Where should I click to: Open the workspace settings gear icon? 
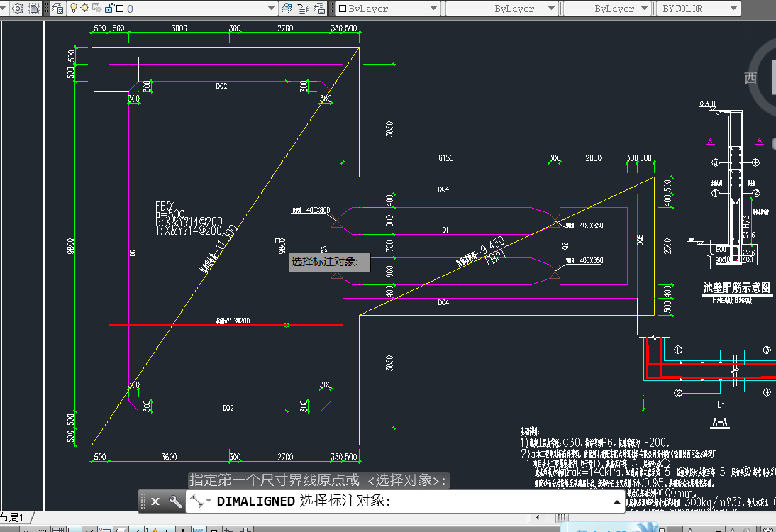(18, 9)
